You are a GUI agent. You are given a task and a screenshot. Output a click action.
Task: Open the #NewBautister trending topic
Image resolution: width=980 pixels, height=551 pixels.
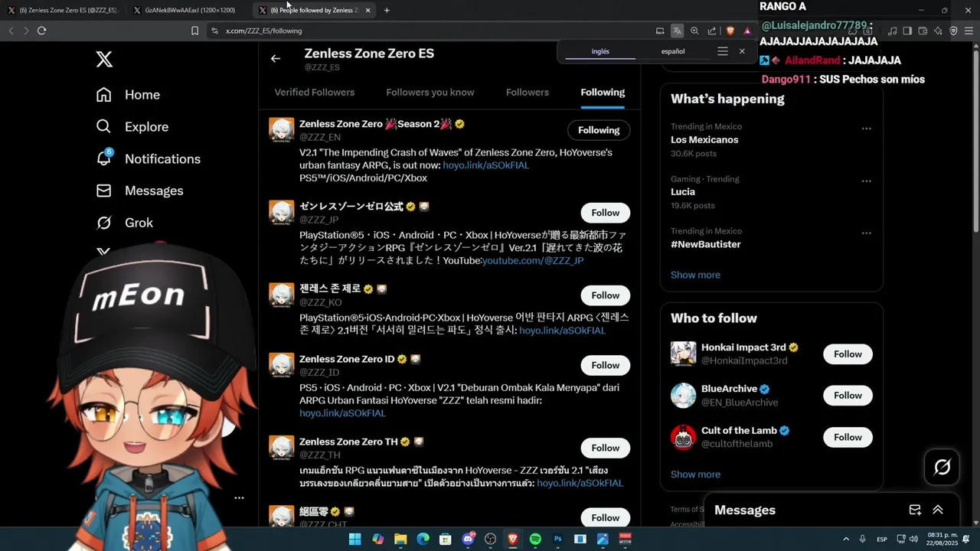(x=705, y=244)
